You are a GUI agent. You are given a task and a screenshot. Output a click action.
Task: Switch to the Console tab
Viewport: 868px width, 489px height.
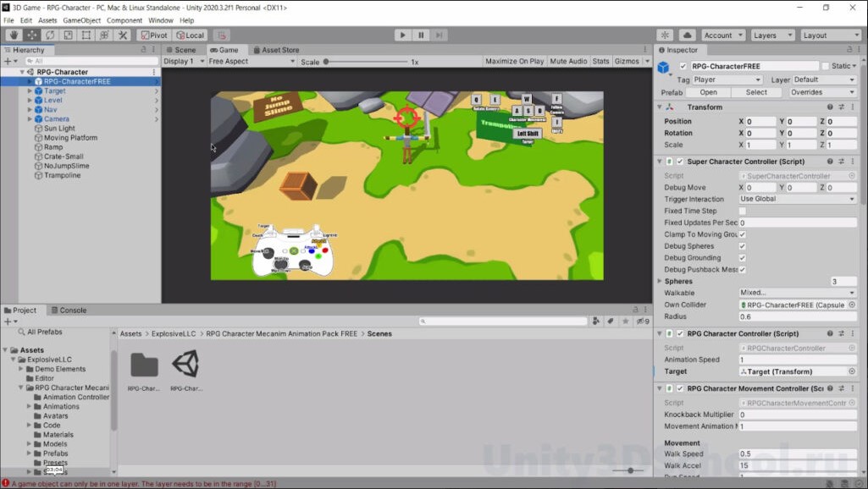69,310
